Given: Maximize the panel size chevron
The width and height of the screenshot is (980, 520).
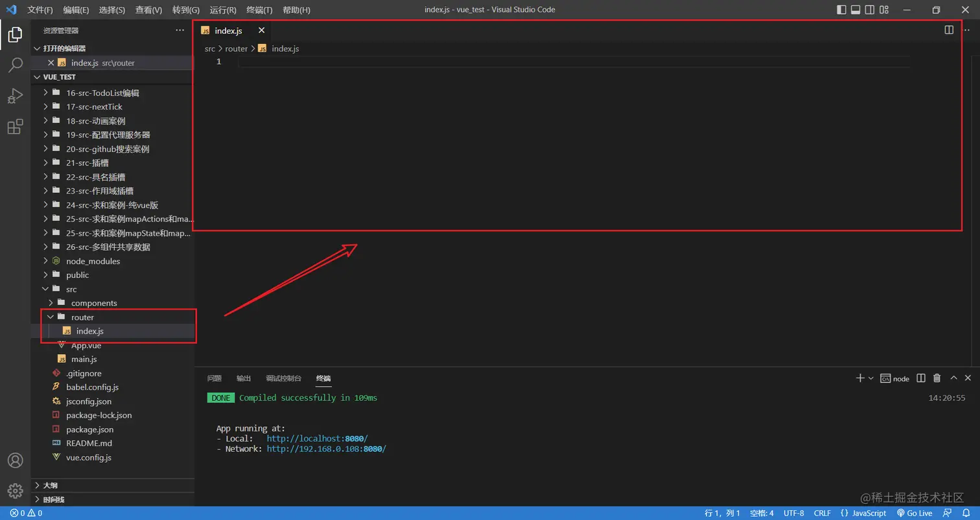Looking at the screenshot, I should coord(953,378).
